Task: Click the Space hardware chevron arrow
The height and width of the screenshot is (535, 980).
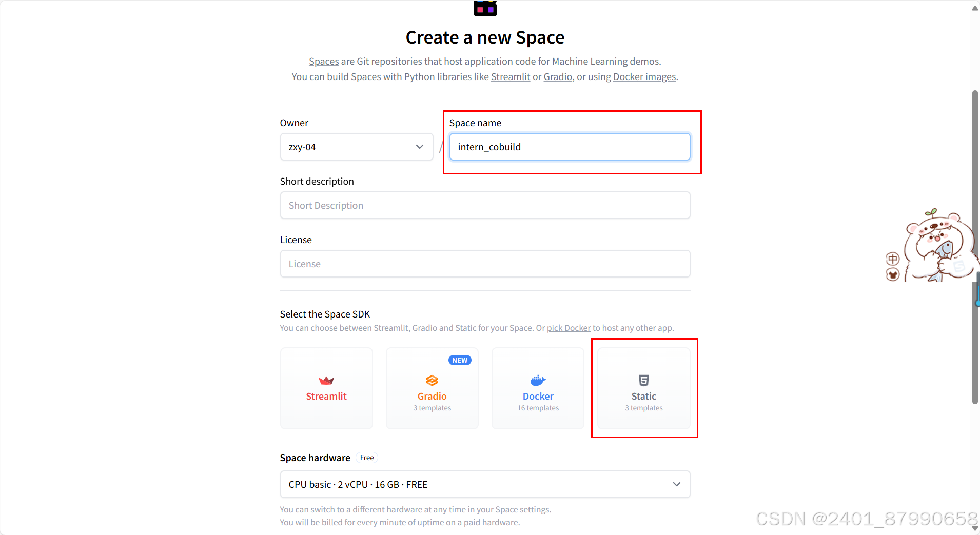Action: (677, 484)
